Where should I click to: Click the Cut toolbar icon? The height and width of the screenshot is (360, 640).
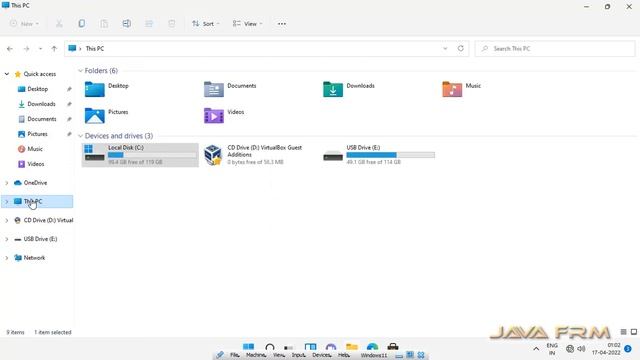coord(59,24)
